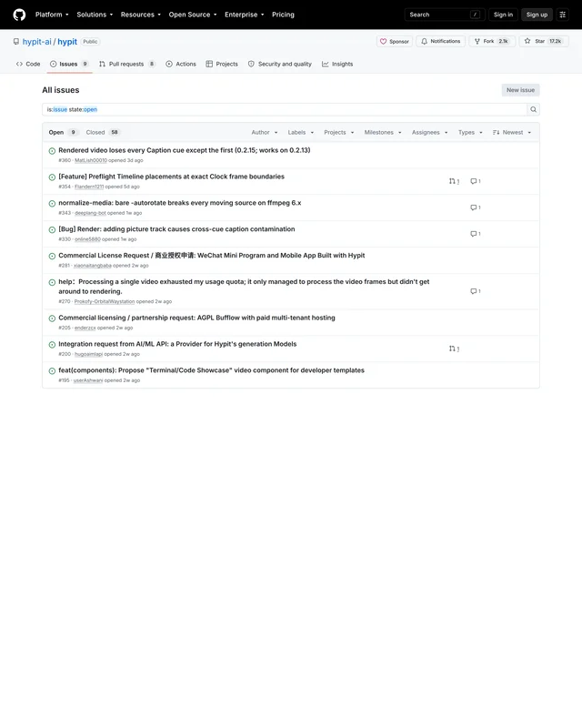The height and width of the screenshot is (728, 582).
Task: Open author MatLish00010 profile link
Action: [x=91, y=161]
